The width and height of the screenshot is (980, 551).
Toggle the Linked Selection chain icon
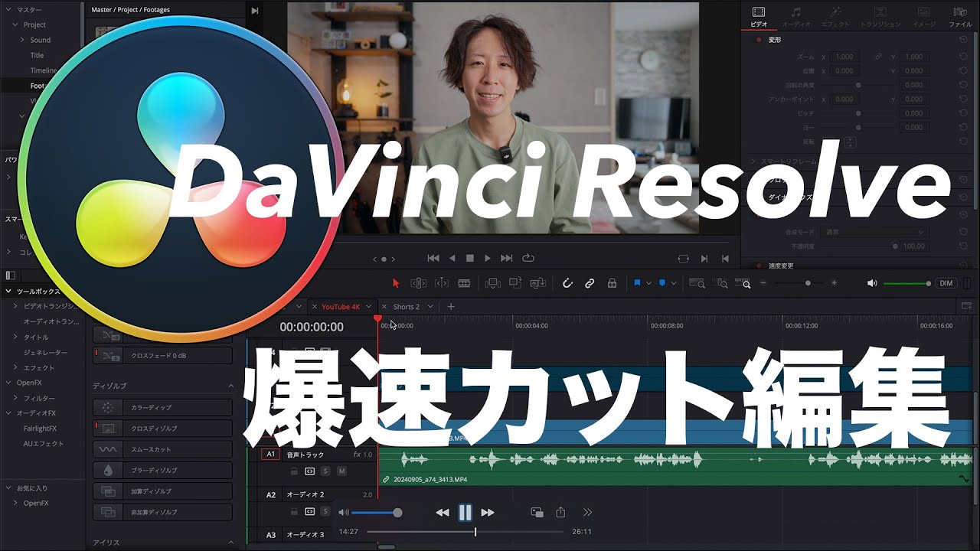(x=590, y=283)
